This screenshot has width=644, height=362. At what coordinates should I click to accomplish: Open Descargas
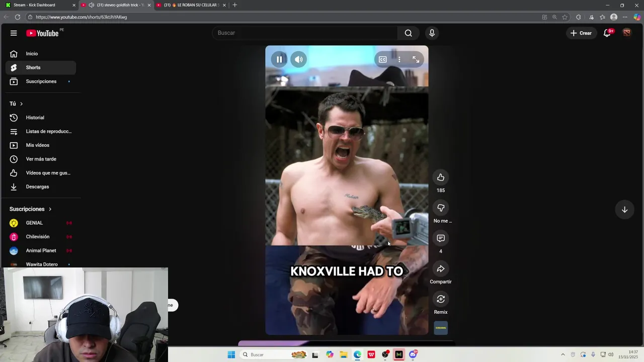click(41, 187)
